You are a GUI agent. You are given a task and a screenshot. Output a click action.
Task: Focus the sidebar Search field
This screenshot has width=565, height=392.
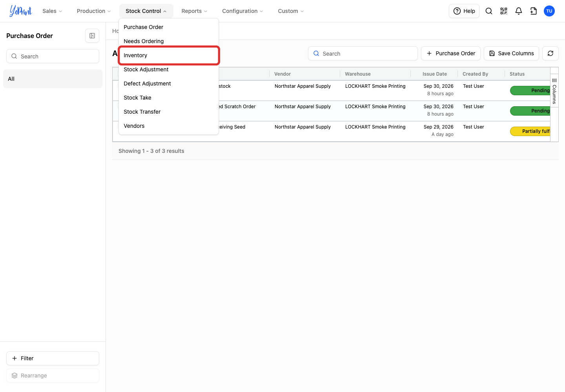[53, 56]
